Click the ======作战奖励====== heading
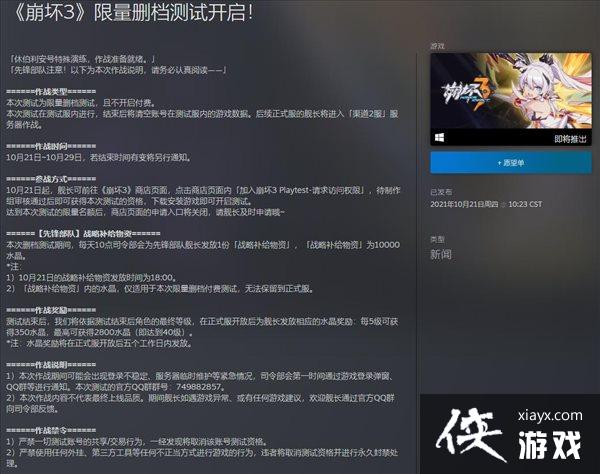 click(51, 310)
